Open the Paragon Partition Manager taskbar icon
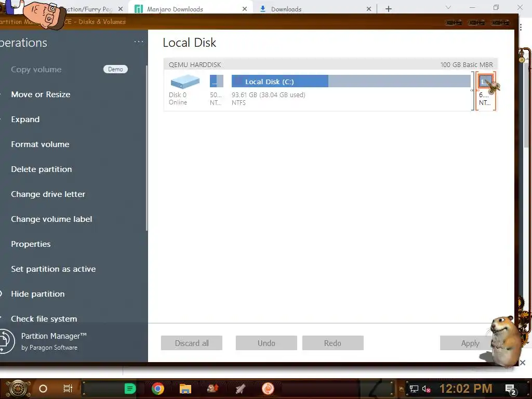The width and height of the screenshot is (532, 399). (268, 389)
